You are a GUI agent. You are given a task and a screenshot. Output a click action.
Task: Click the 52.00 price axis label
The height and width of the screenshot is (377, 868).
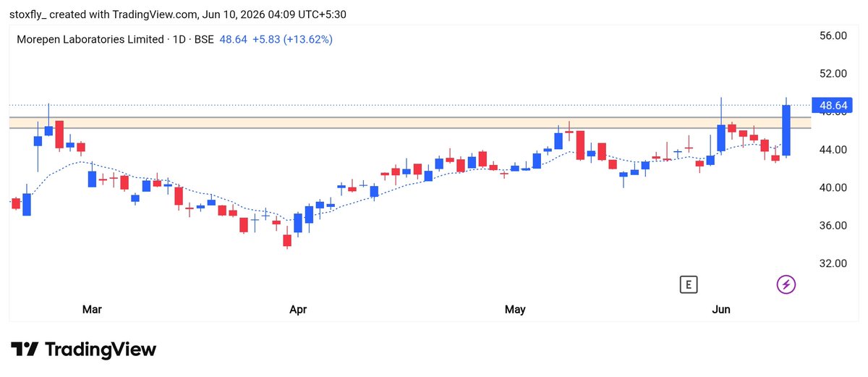pos(832,74)
